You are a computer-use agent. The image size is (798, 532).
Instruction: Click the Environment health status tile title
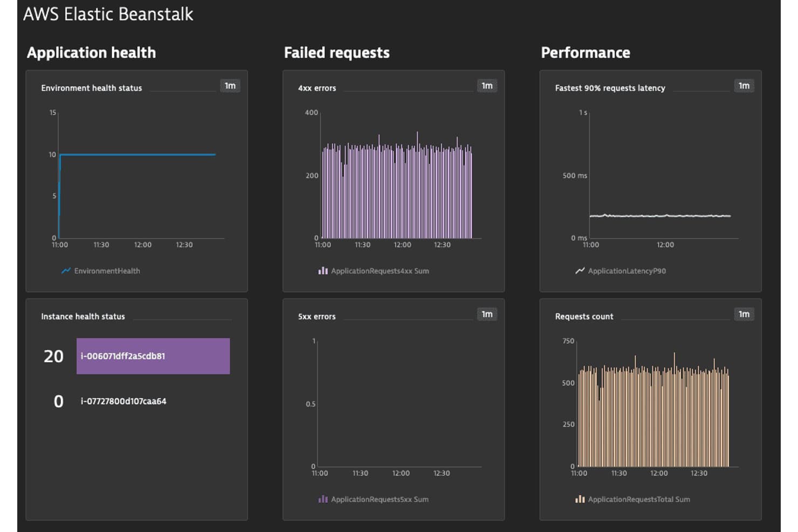point(92,88)
